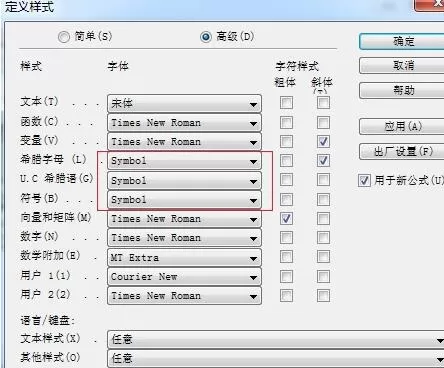Enable bold for 变量(V) row
444x368 pixels.
(286, 141)
